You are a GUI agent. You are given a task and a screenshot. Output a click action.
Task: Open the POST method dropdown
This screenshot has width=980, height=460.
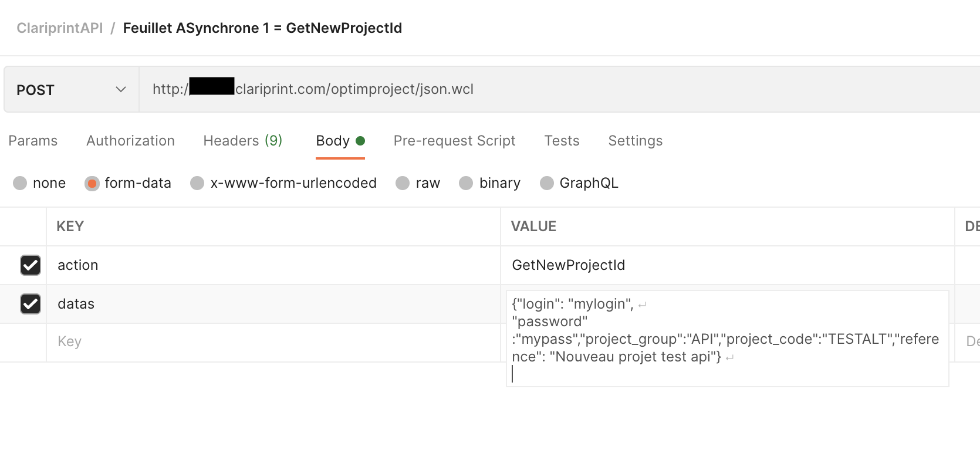[x=71, y=90]
